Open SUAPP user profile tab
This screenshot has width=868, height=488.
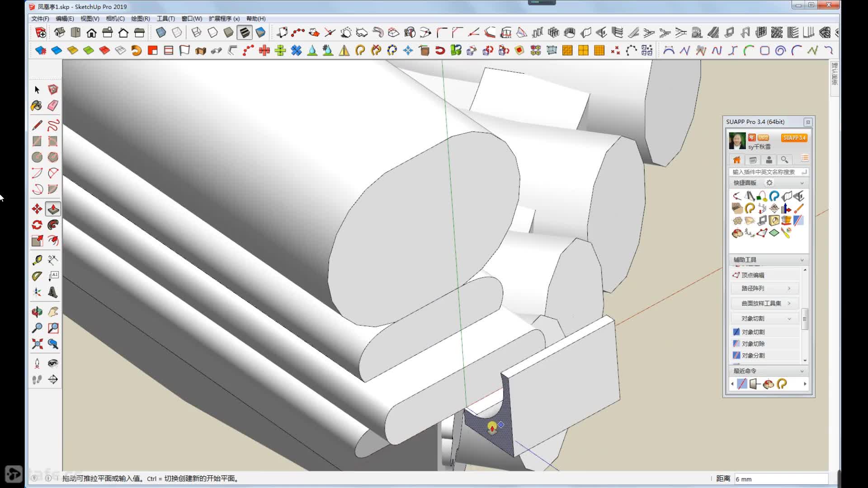click(x=769, y=160)
